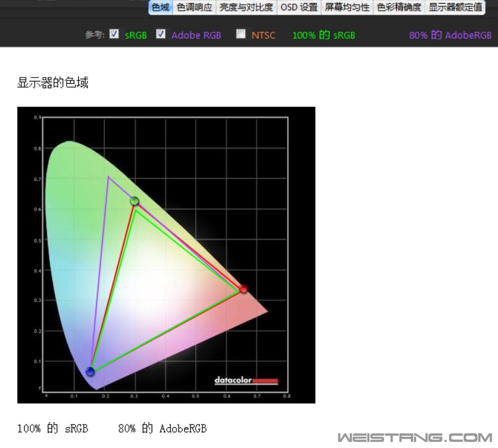Go to the OSD 设置 tab

299,7
